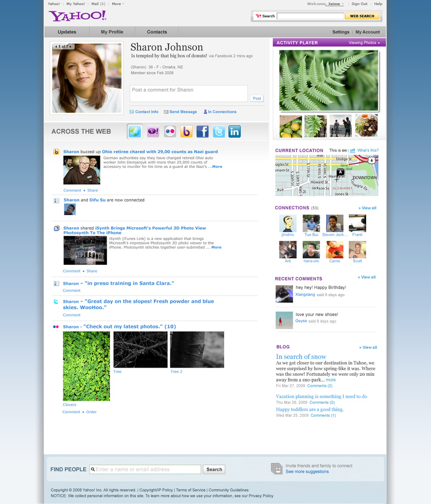431x504 pixels.
Task: Select the people by the water thumbnail
Action: (341, 126)
